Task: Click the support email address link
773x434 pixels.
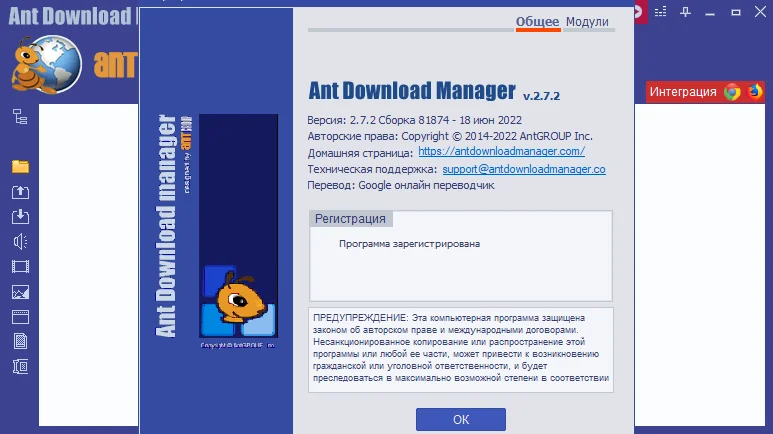Action: (524, 169)
